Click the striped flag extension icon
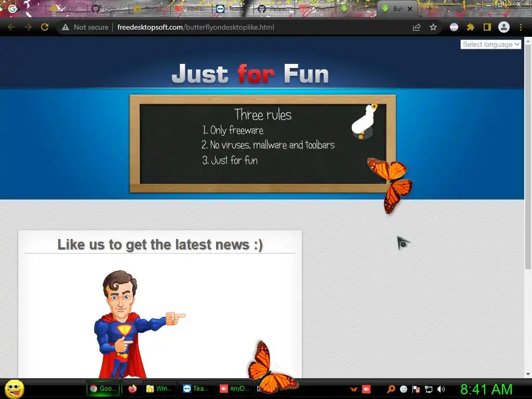The height and width of the screenshot is (399, 532). coord(454,27)
